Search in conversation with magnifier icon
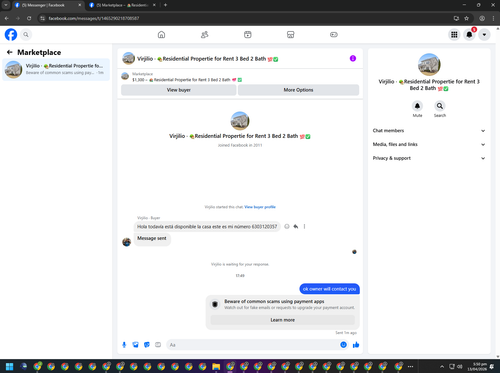This screenshot has width=500, height=373. [x=440, y=106]
